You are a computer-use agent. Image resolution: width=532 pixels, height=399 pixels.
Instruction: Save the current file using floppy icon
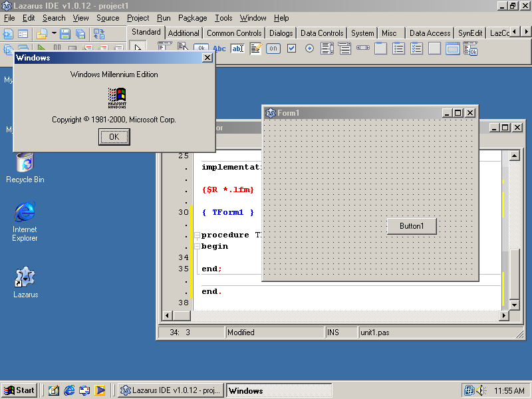pos(65,34)
